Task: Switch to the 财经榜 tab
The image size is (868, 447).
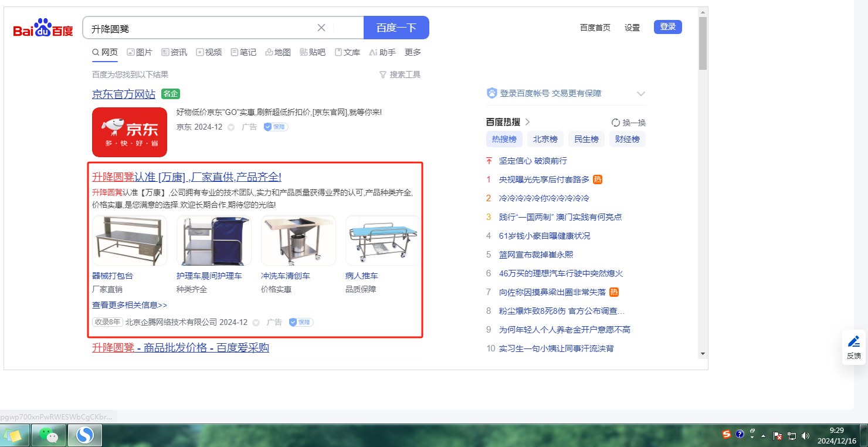Action: [x=628, y=139]
